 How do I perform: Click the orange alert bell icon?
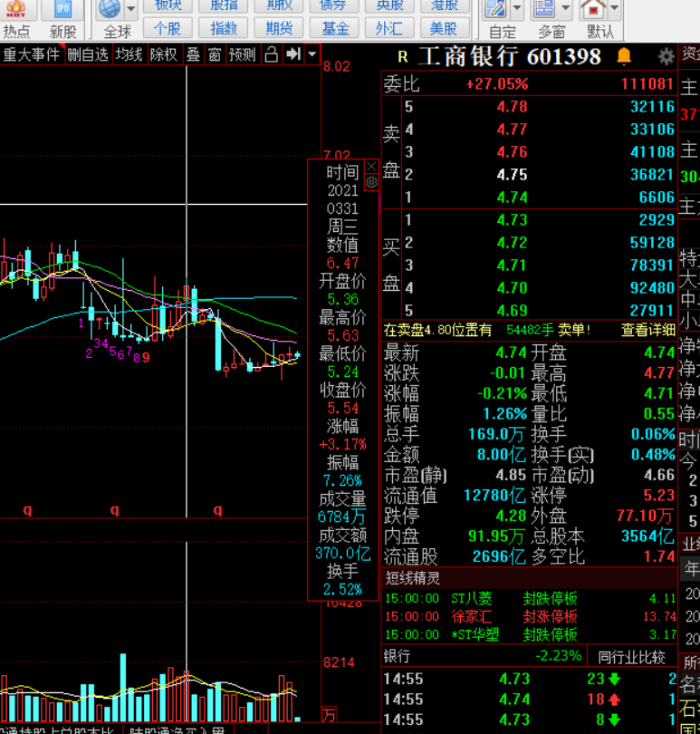point(624,56)
